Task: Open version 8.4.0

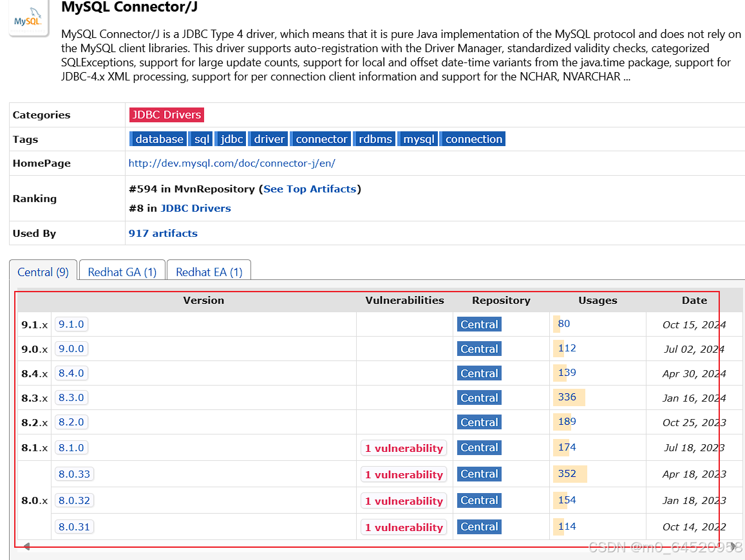Action: click(x=71, y=373)
